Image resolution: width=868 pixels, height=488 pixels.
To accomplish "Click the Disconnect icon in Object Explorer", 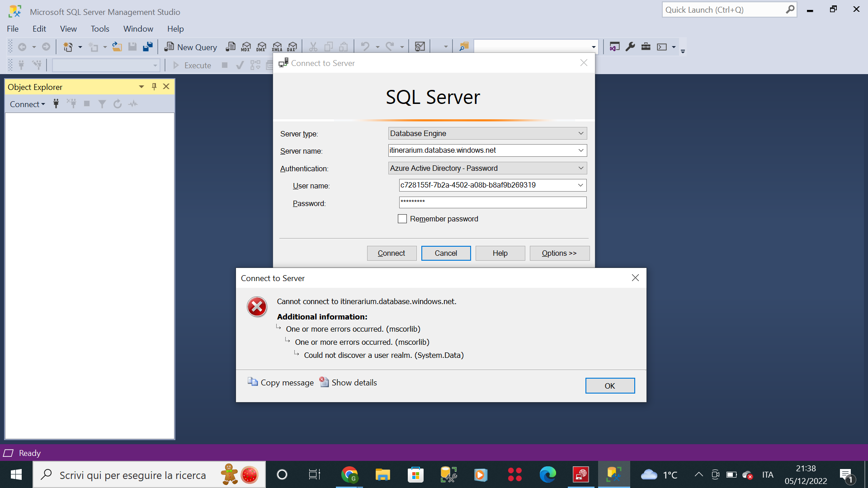I will [71, 104].
